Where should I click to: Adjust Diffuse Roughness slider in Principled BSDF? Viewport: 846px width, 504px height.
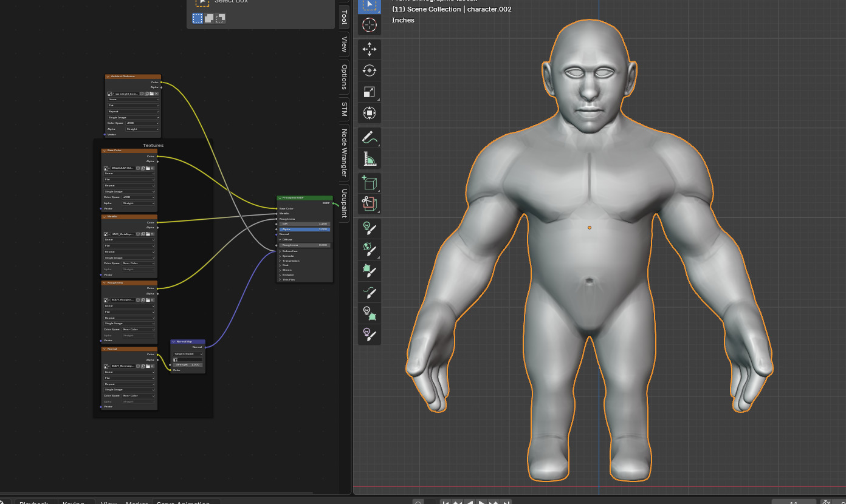tap(304, 245)
